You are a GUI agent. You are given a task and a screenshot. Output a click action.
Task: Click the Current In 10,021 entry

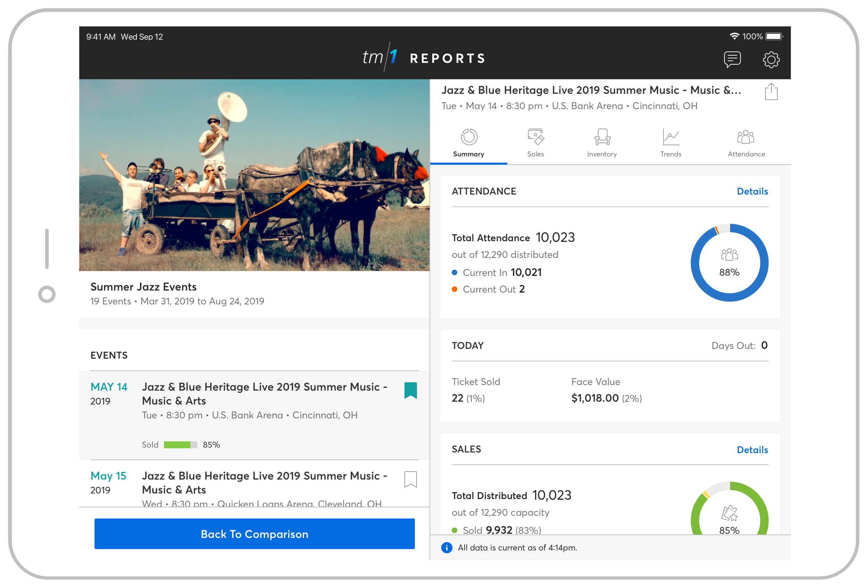[497, 272]
